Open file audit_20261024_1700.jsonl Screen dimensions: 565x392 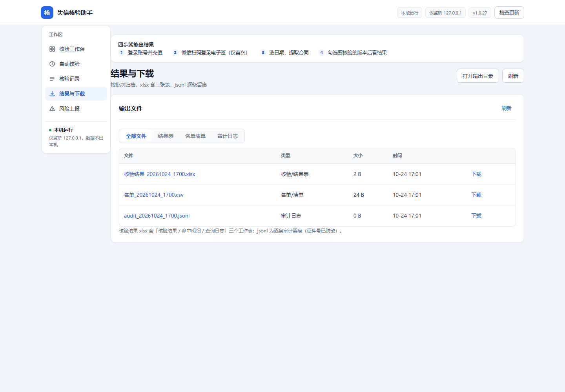pyautogui.click(x=157, y=216)
